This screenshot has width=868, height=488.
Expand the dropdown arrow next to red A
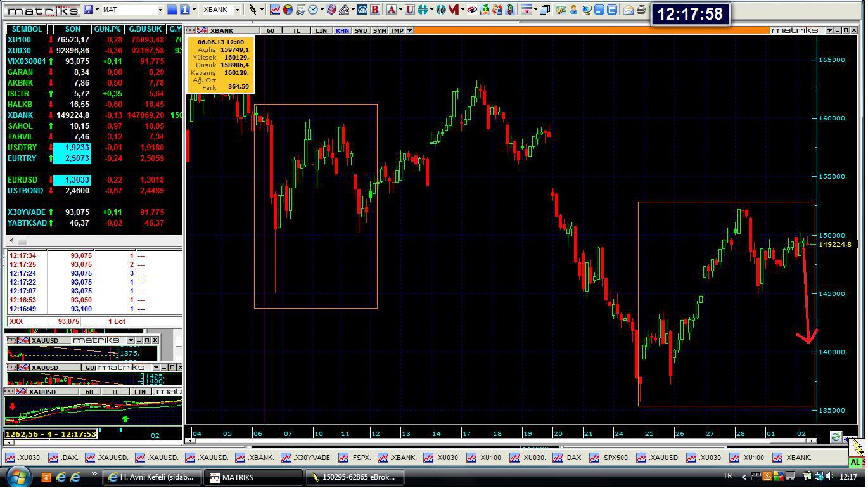(400, 10)
